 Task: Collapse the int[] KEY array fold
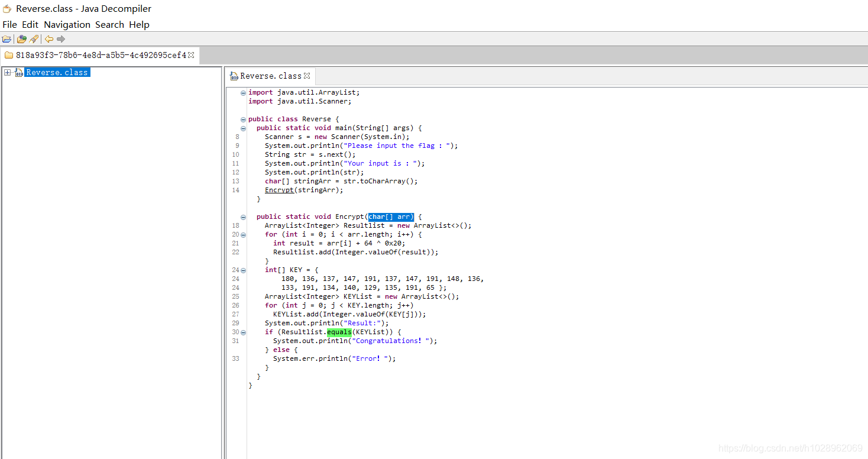pos(243,270)
